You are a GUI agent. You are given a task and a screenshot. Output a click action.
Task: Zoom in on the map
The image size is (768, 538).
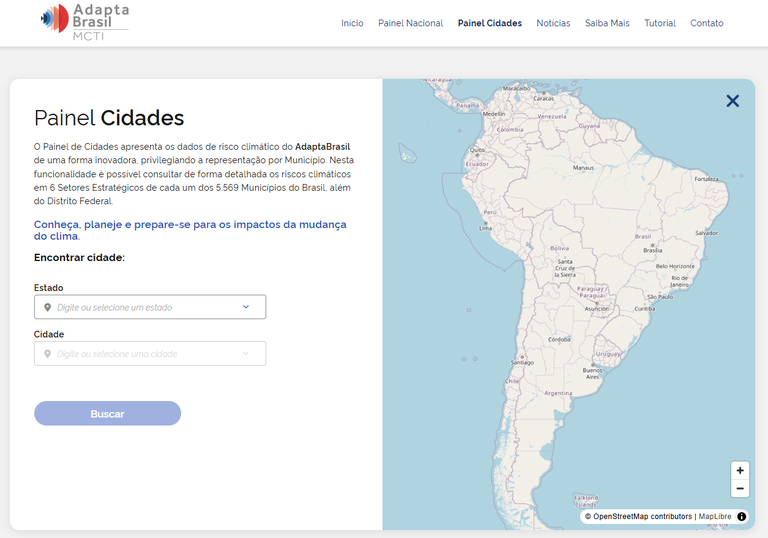[740, 470]
